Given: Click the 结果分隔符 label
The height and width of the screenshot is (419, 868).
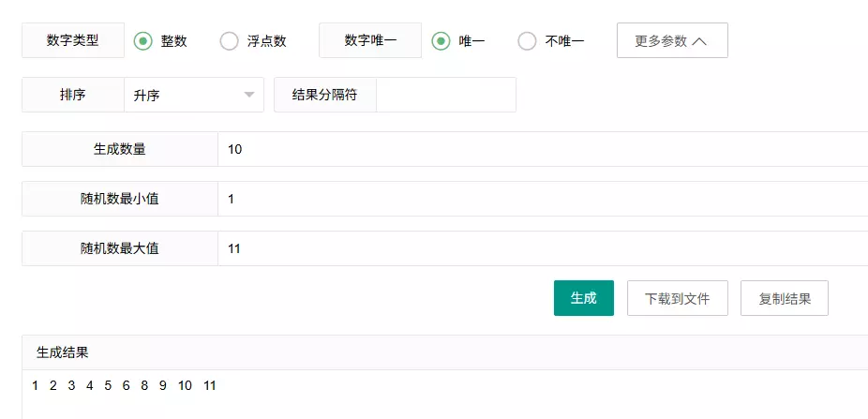Looking at the screenshot, I should pos(325,95).
